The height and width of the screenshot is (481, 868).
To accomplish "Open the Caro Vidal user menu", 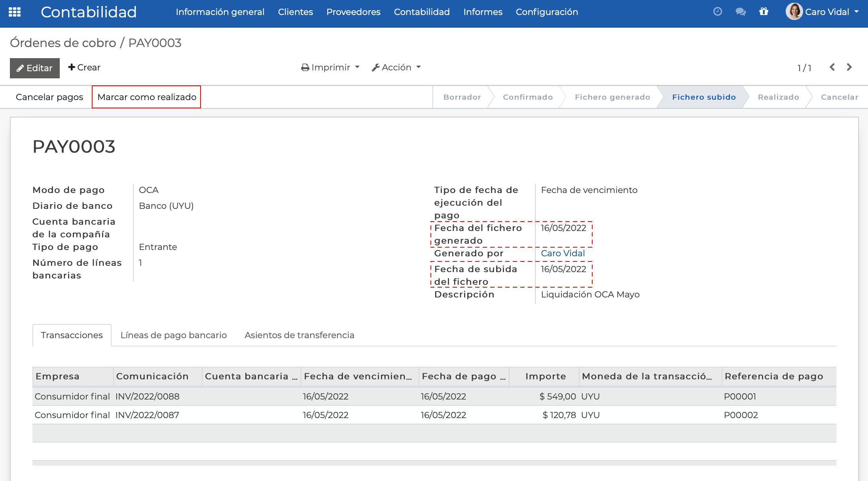I will click(x=825, y=12).
